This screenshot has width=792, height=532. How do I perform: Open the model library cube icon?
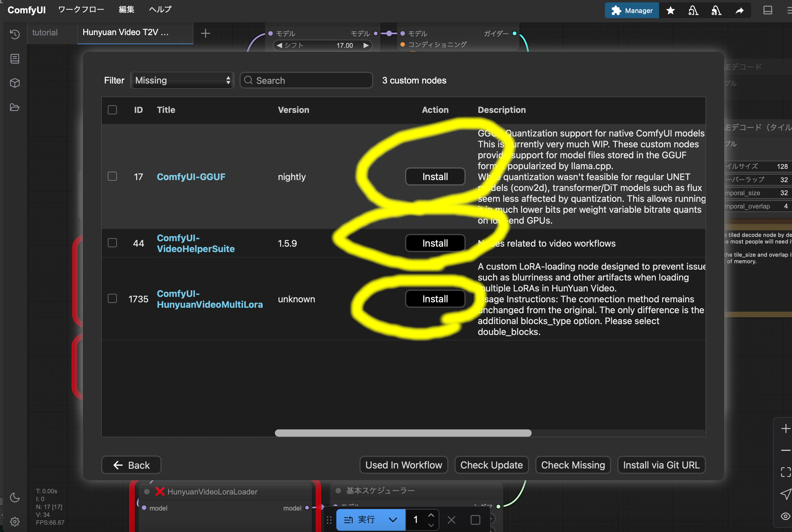coord(15,83)
